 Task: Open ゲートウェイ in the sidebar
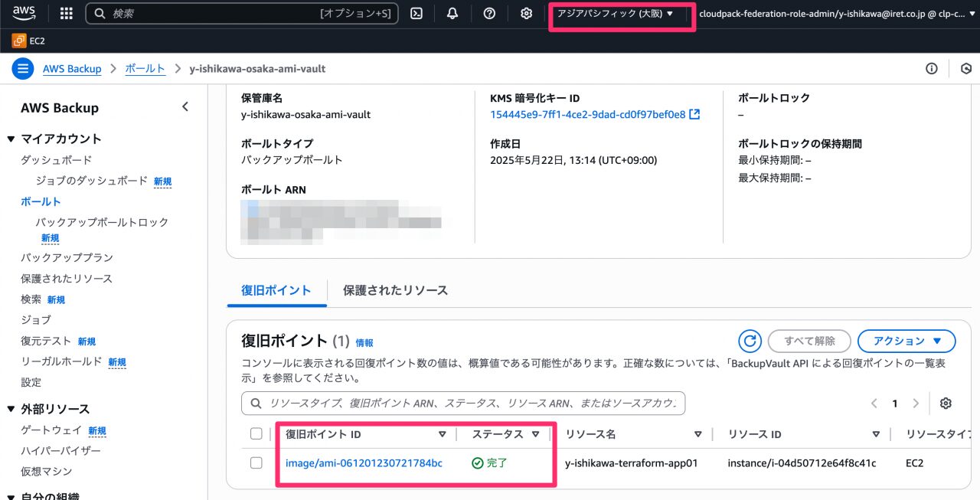(51, 430)
